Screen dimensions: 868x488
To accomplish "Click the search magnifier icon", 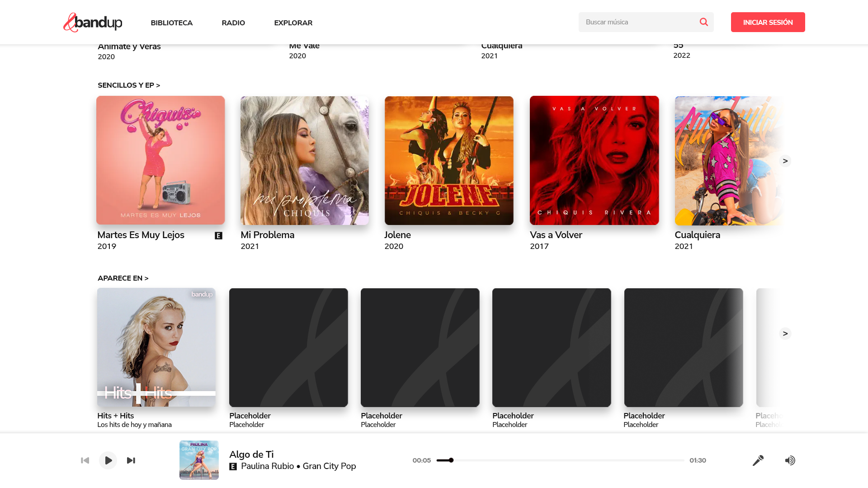I will [x=703, y=22].
